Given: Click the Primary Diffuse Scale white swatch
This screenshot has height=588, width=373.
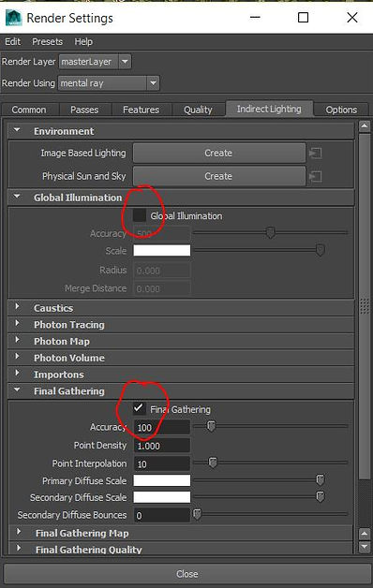Looking at the screenshot, I should (162, 480).
